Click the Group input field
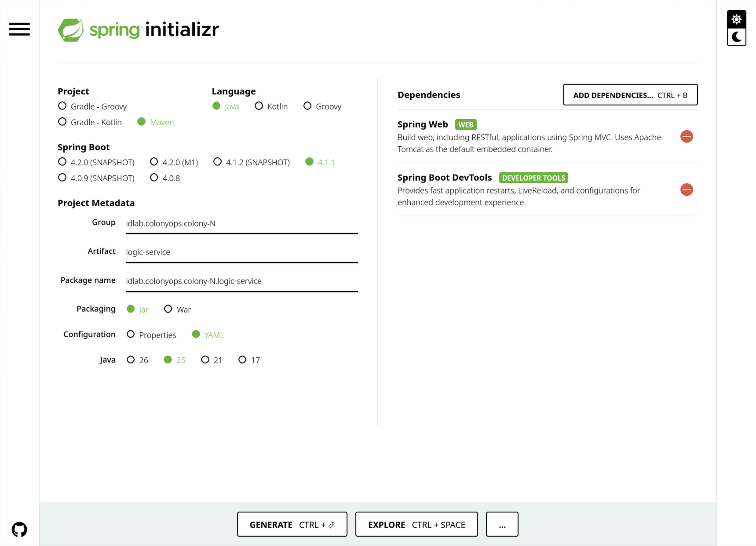756x546 pixels. coord(242,224)
